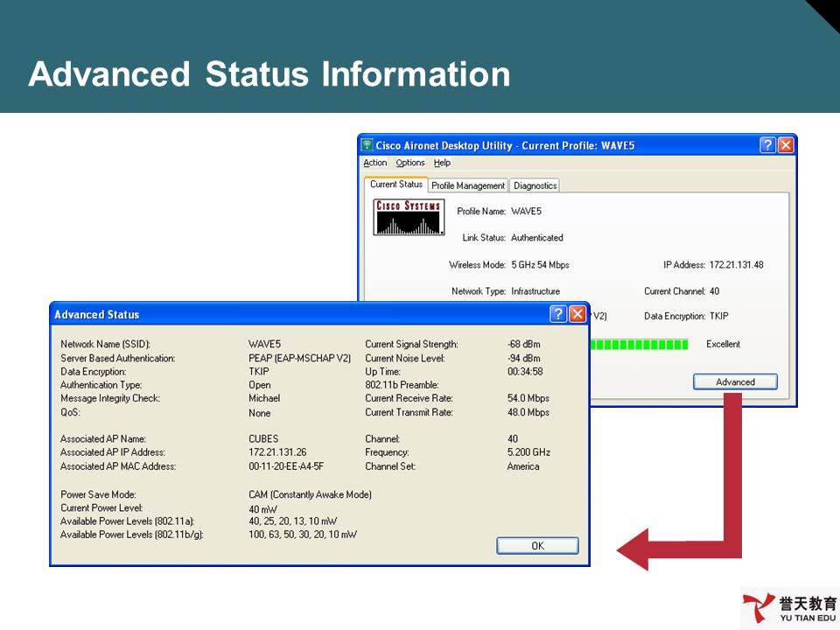Click the PEAP (EAP-MSCHAP V2) value
Screen dimensions: 840x630
(299, 358)
